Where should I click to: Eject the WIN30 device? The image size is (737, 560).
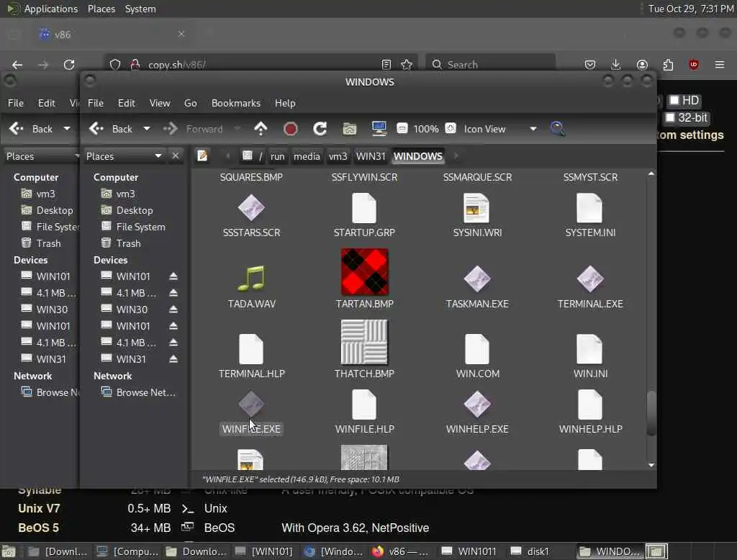173,310
